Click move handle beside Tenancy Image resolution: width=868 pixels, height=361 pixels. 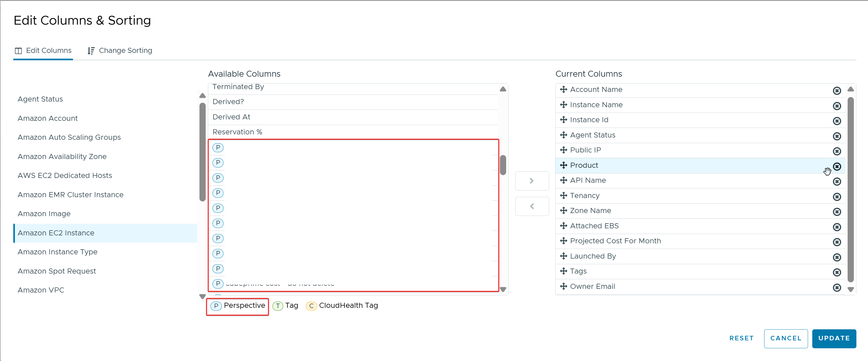[563, 195]
